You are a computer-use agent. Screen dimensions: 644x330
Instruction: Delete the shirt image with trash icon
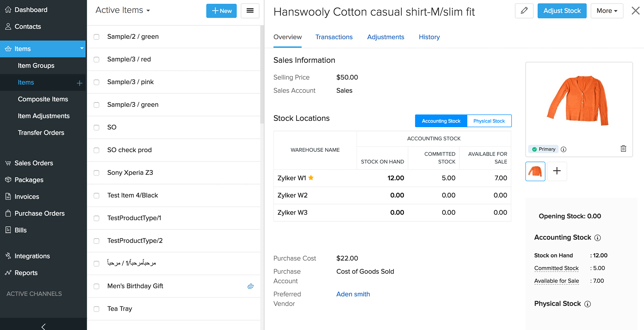[x=623, y=149]
